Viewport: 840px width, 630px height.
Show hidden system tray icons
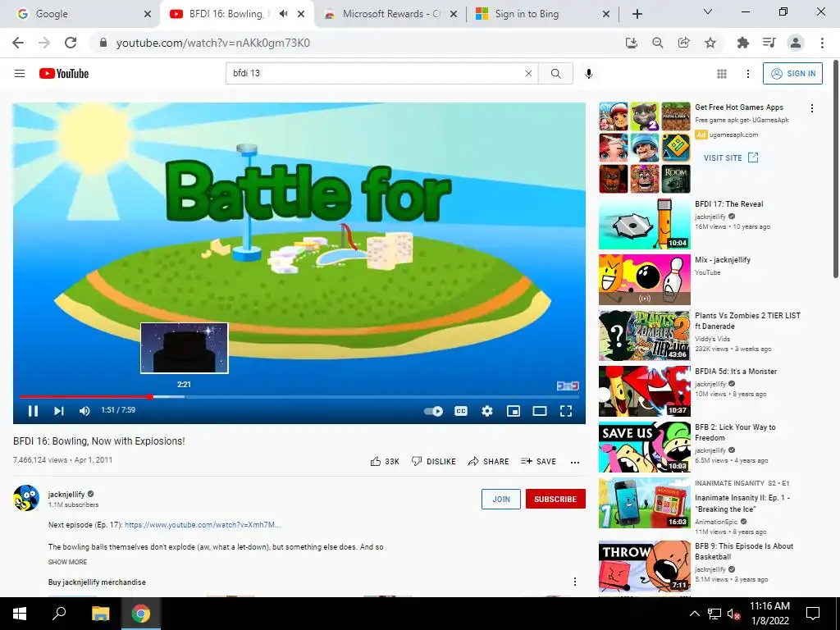(x=694, y=614)
